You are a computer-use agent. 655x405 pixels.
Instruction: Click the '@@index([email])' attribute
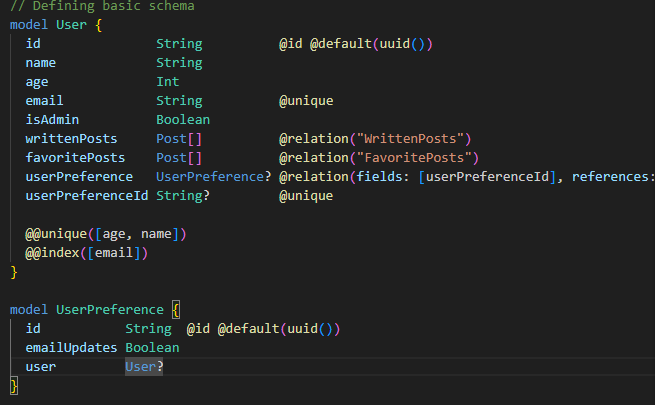point(87,253)
